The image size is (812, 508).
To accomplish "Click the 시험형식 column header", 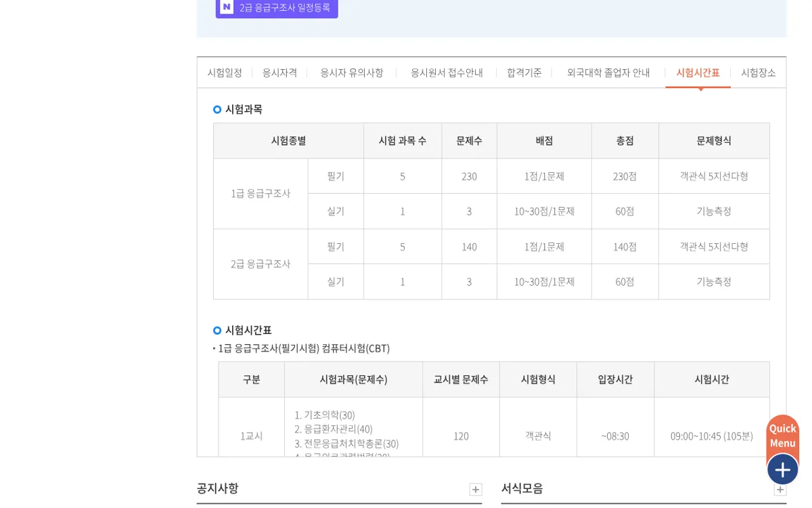I will 539,379.
